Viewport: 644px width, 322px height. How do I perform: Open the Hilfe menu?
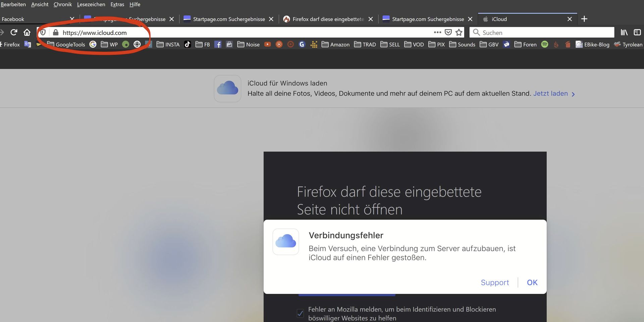(x=135, y=4)
